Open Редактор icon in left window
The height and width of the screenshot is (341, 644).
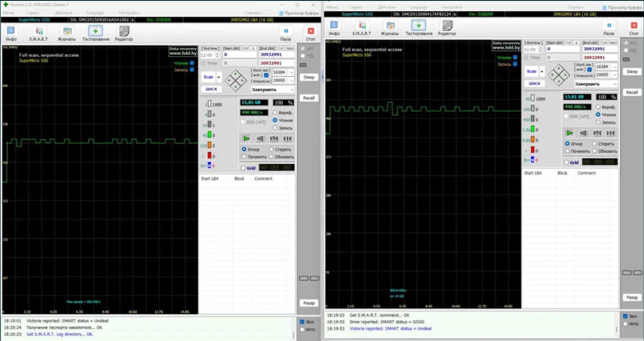click(x=124, y=34)
